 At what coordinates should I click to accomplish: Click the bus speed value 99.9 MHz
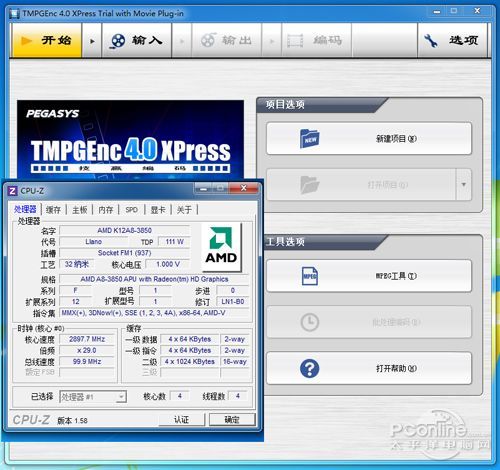[x=87, y=362]
